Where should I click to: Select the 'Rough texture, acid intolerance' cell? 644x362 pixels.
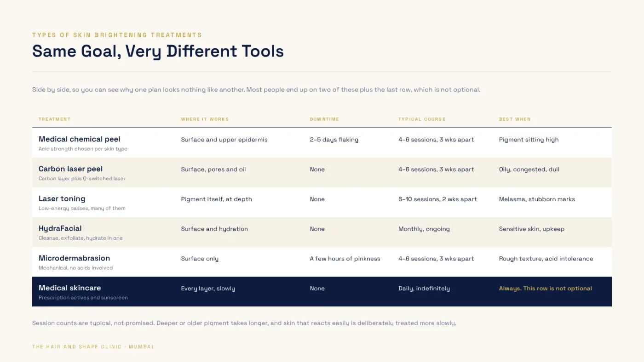546,259
